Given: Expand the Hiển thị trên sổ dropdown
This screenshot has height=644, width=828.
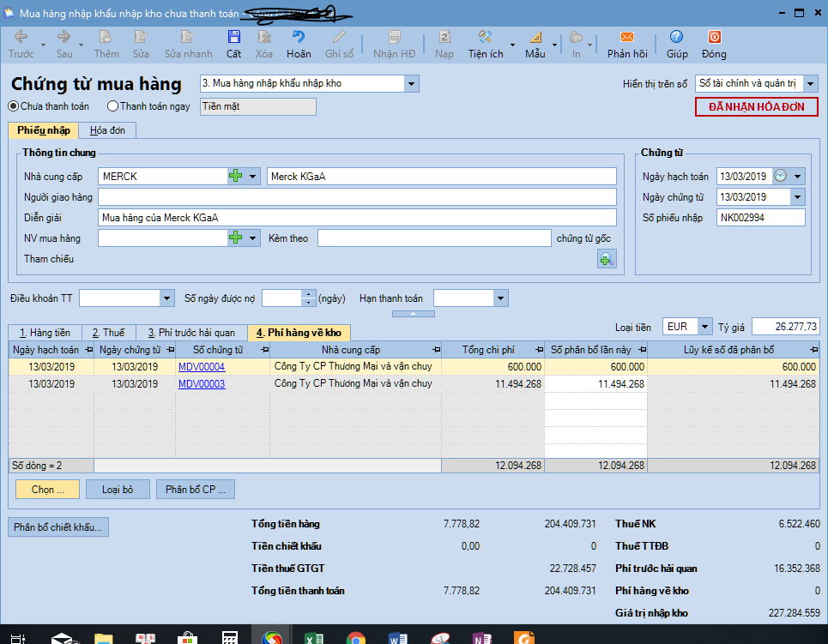Looking at the screenshot, I should pos(811,83).
